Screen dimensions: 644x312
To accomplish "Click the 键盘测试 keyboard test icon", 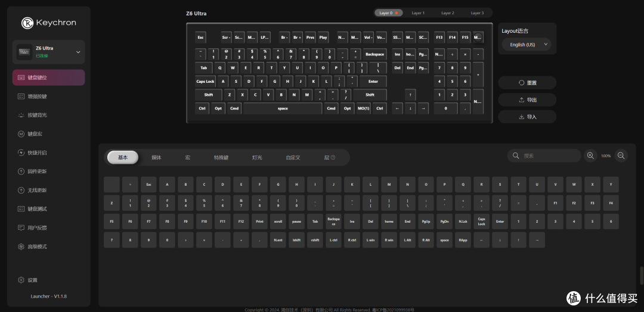I will 21,208.
